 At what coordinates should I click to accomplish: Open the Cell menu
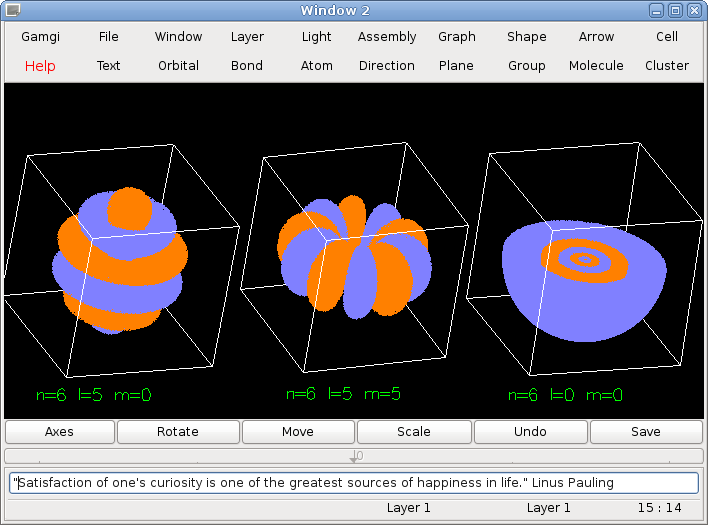pyautogui.click(x=667, y=37)
